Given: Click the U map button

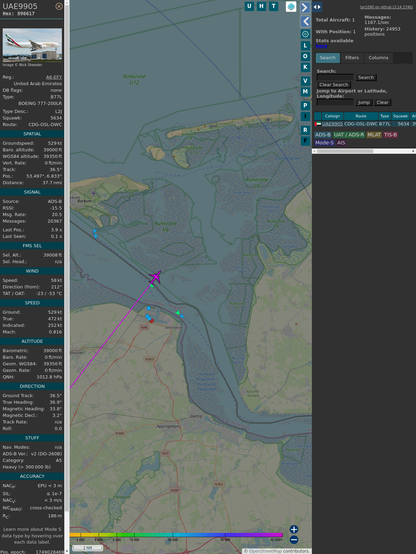Looking at the screenshot, I should [249, 6].
